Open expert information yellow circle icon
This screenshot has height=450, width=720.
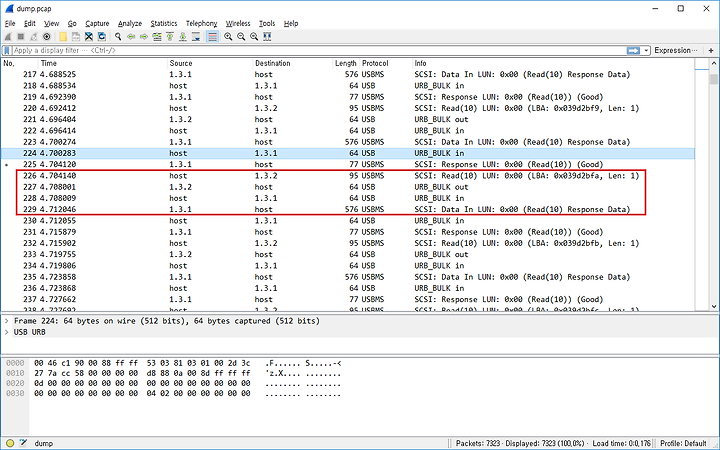[x=10, y=443]
